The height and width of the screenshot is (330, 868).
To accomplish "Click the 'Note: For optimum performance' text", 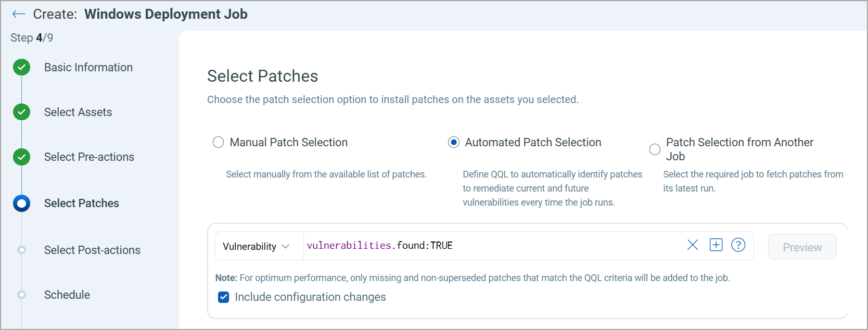I will (x=473, y=278).
